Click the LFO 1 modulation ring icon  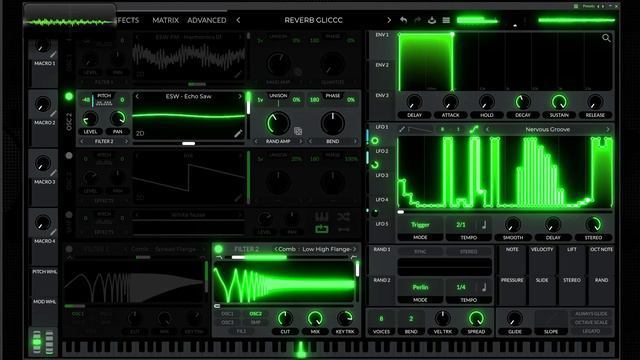click(x=375, y=141)
